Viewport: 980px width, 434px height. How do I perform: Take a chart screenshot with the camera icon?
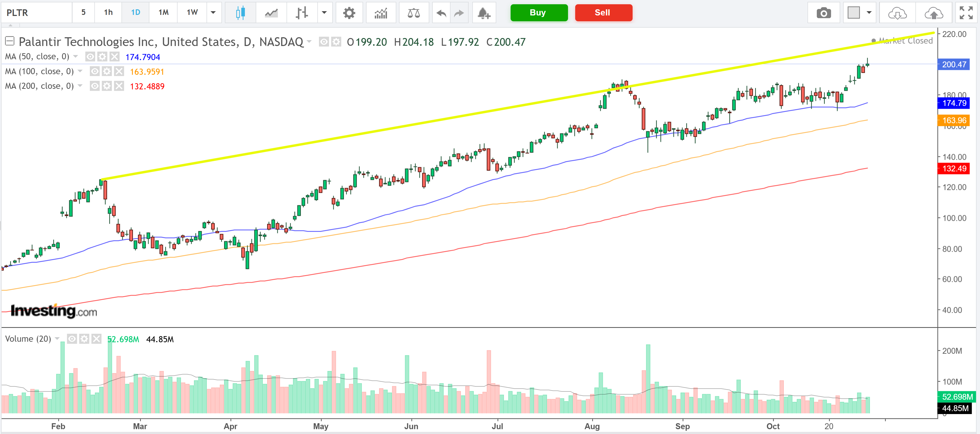pyautogui.click(x=824, y=12)
